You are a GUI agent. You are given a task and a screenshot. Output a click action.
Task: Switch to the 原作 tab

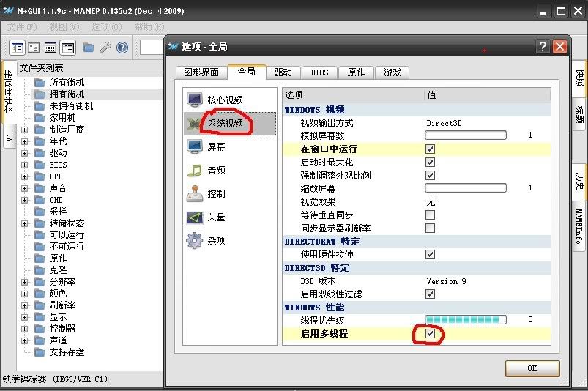pos(356,72)
